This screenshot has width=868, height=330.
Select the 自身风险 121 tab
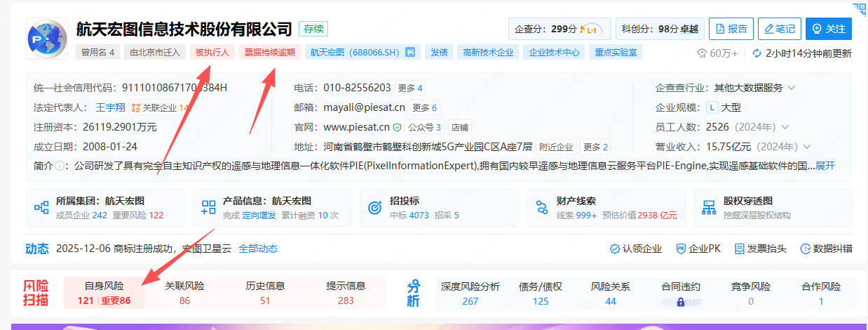pos(104,293)
